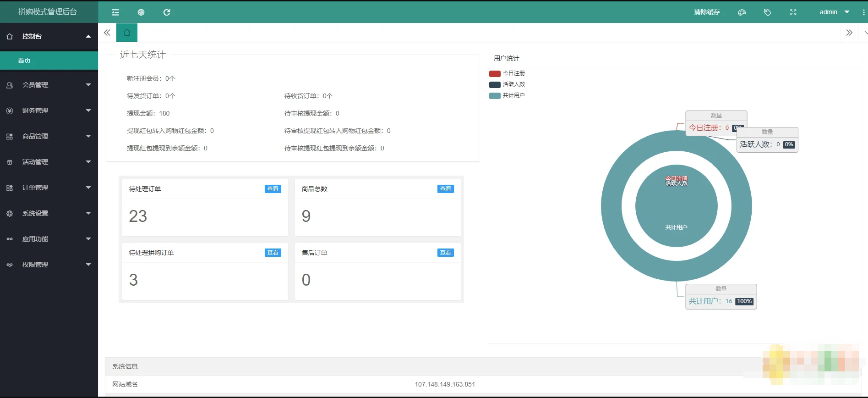Toggle 共计用户 teal legend swatch
868x398 pixels.
pos(495,95)
